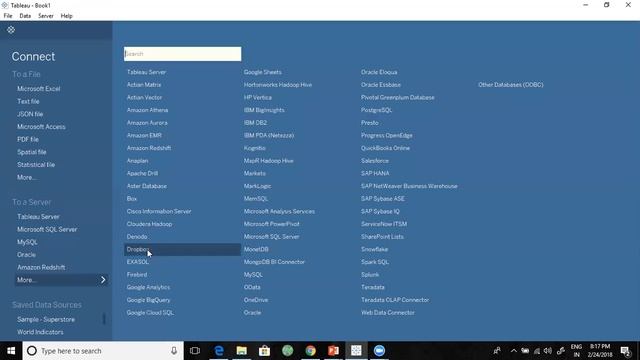Click the saved data sources scrollbar
Image resolution: width=640 pixels, height=360 pixels.
[x=104, y=319]
